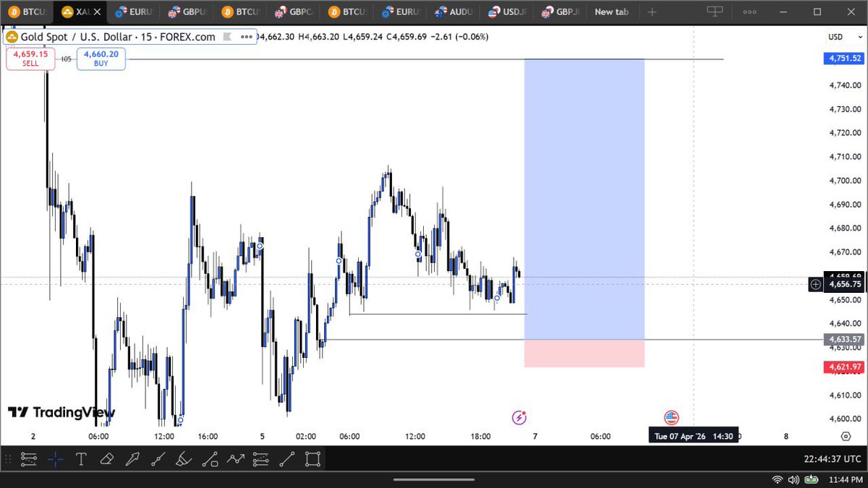Select the zigzag Path arrow tool
The height and width of the screenshot is (488, 868).
pyautogui.click(x=236, y=458)
